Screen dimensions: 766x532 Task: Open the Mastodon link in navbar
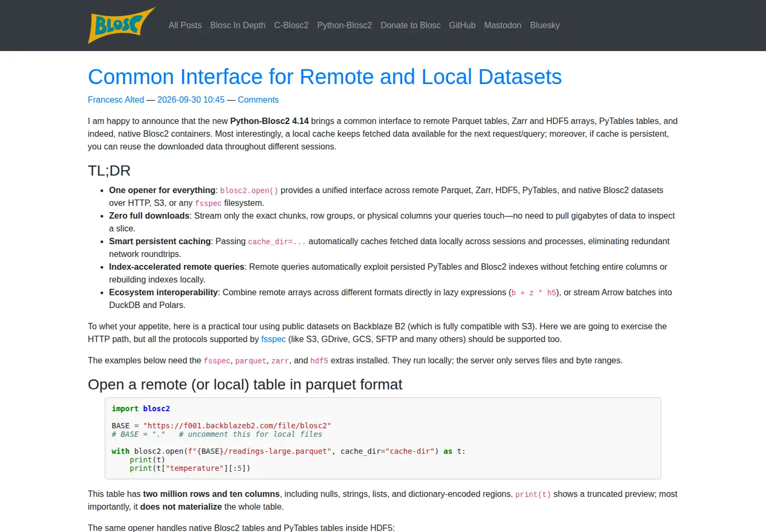[x=503, y=26]
